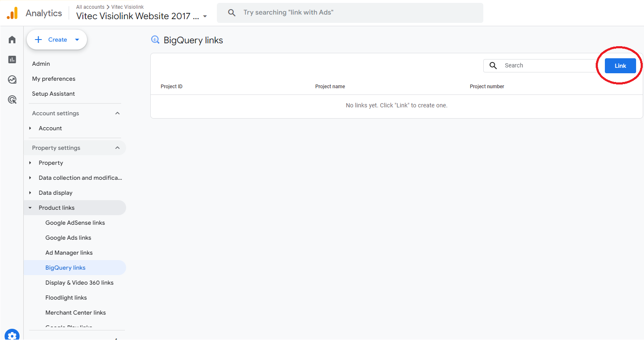The width and height of the screenshot is (644, 340).
Task: Click the All accounts breadcrumb
Action: 90,7
